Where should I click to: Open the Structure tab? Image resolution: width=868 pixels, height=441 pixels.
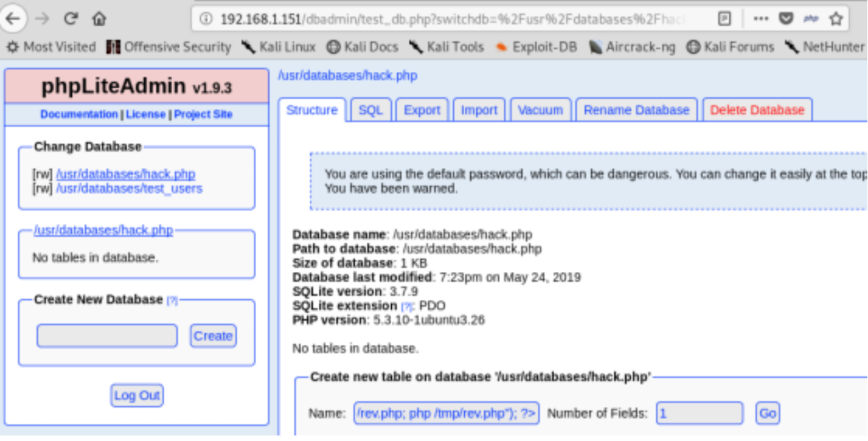(x=312, y=110)
